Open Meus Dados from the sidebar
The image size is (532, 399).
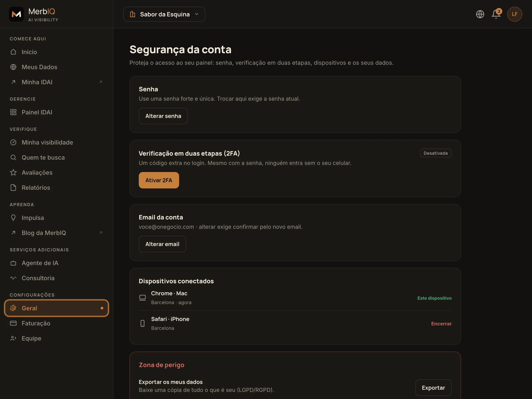[x=57, y=67]
